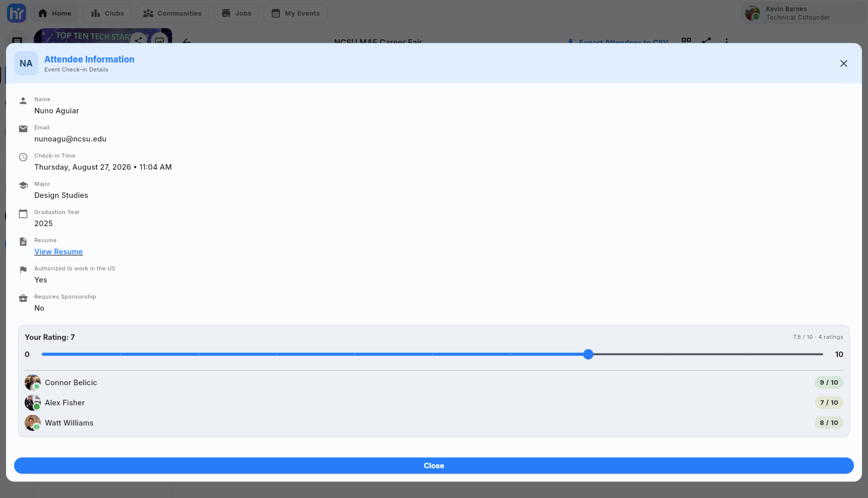
Task: Click the document icon beside Resume
Action: pos(23,242)
